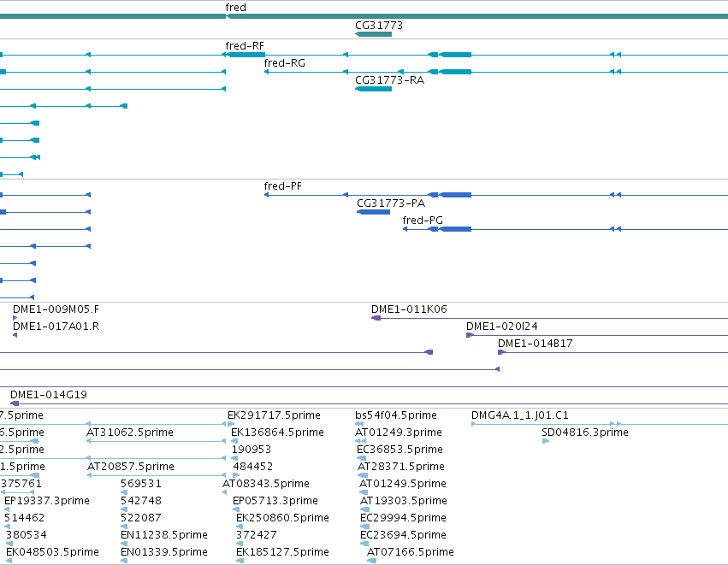This screenshot has width=728, height=565.
Task: Select the DME1-017A01.R clone label
Action: (56, 327)
